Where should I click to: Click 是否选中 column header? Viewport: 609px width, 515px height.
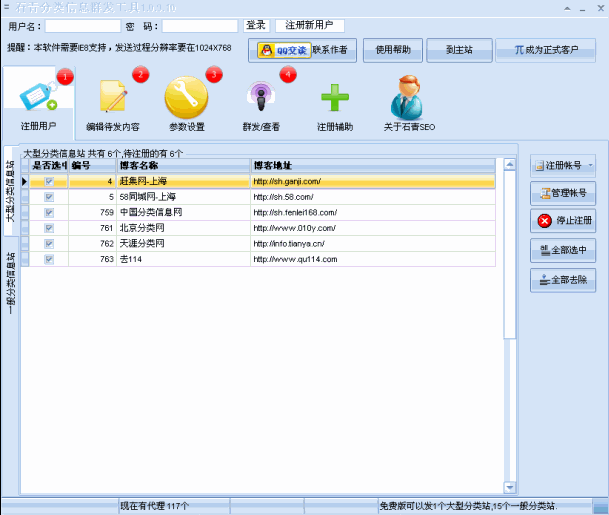(x=49, y=165)
